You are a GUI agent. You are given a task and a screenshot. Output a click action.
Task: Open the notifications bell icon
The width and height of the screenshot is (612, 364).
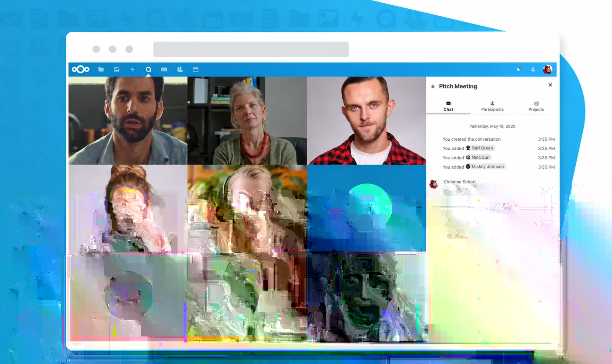[x=518, y=70]
